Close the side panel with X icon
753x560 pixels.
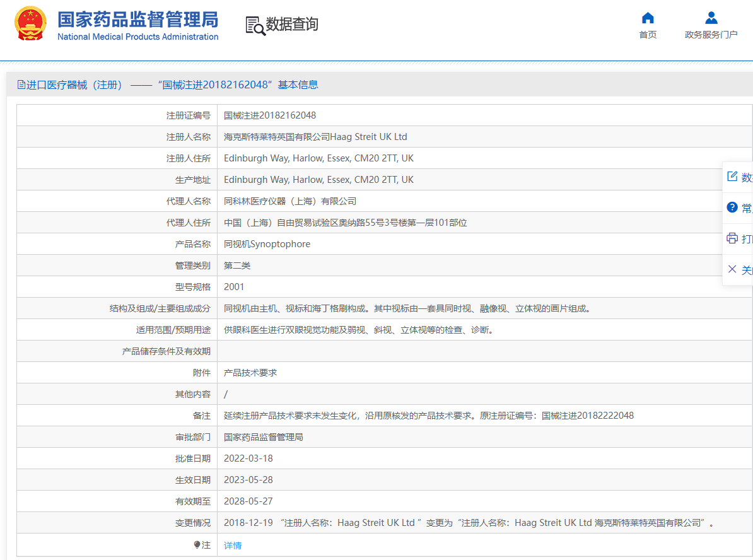click(732, 269)
